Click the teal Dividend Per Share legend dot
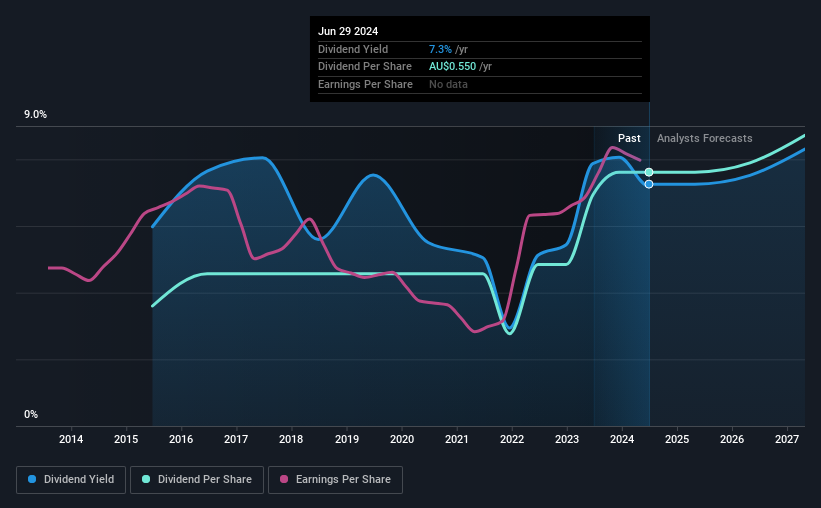Image resolution: width=821 pixels, height=508 pixels. tap(146, 479)
